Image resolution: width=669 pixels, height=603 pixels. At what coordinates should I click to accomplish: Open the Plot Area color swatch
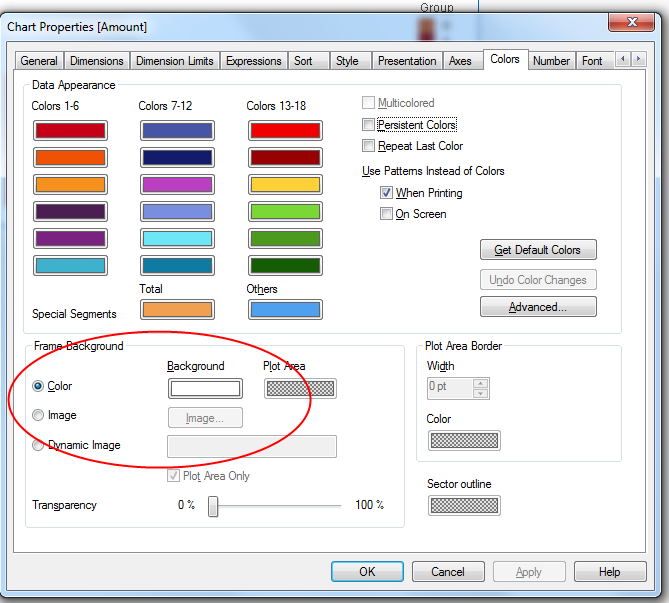click(300, 388)
